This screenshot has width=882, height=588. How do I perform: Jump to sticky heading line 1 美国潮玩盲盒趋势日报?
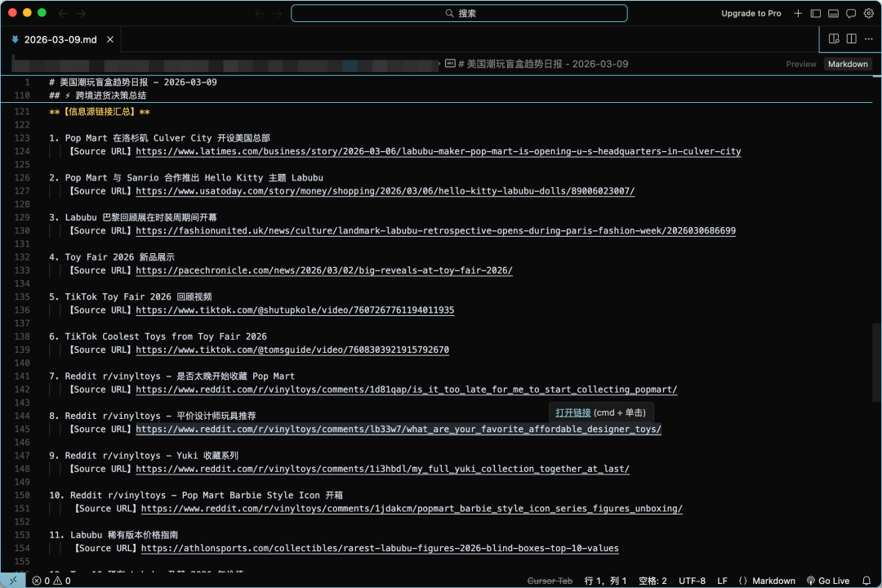[x=133, y=82]
